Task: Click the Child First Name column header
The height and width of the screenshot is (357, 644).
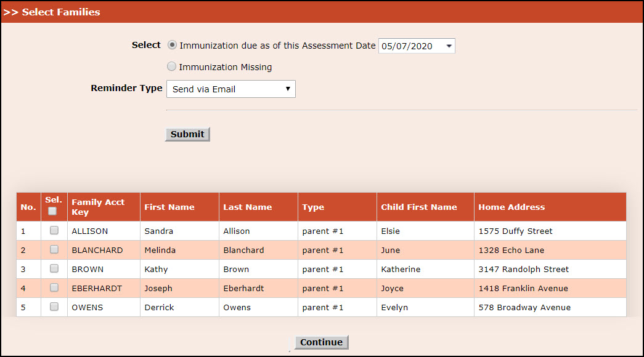Action: pos(419,207)
